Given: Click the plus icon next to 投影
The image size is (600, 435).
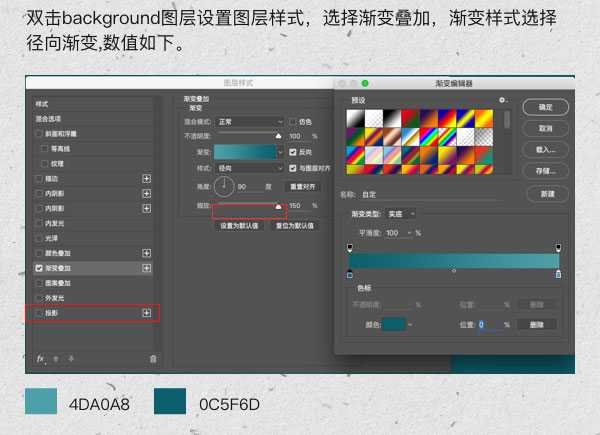Looking at the screenshot, I should (146, 313).
